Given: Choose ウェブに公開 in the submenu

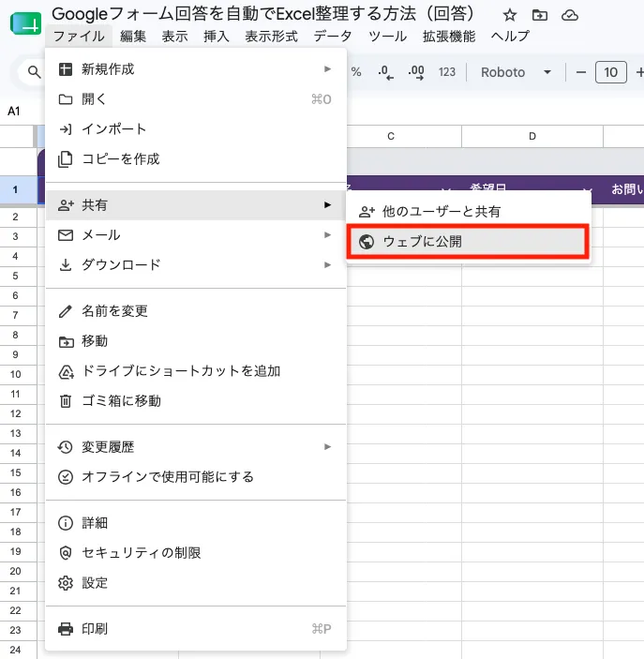Looking at the screenshot, I should [468, 241].
